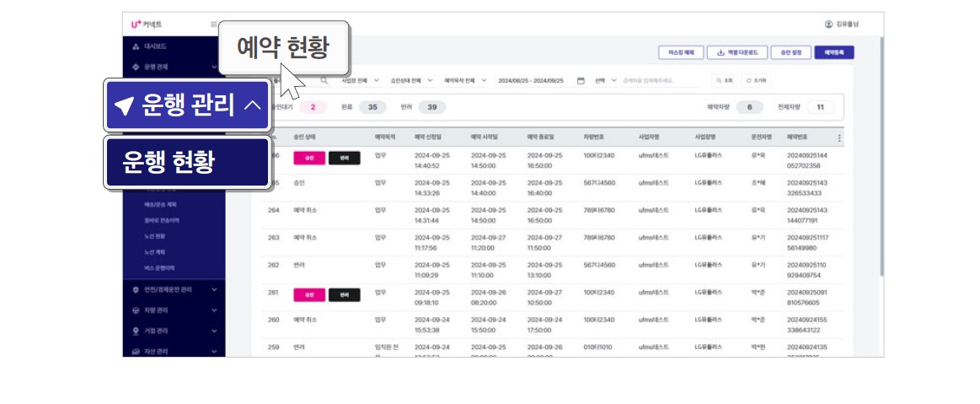The height and width of the screenshot is (404, 980).
Task: Click pink 승인 button in row 261
Action: 309,295
